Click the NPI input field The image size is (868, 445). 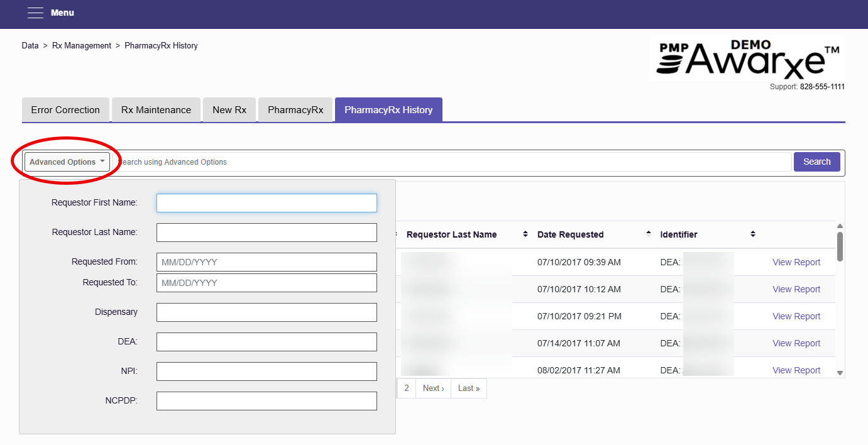click(x=266, y=371)
